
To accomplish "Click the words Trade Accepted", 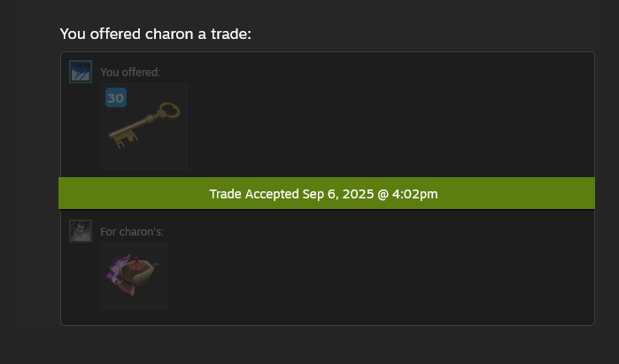I will pos(254,194).
